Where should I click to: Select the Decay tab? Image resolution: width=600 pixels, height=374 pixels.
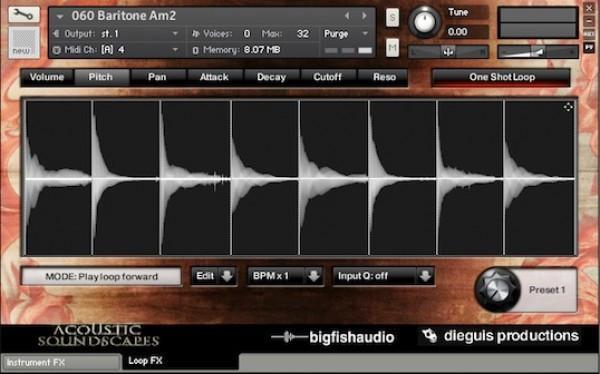271,77
